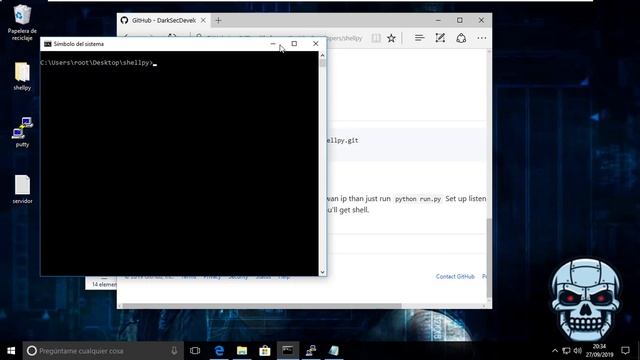Open Edge settings and more menu

coord(482,38)
